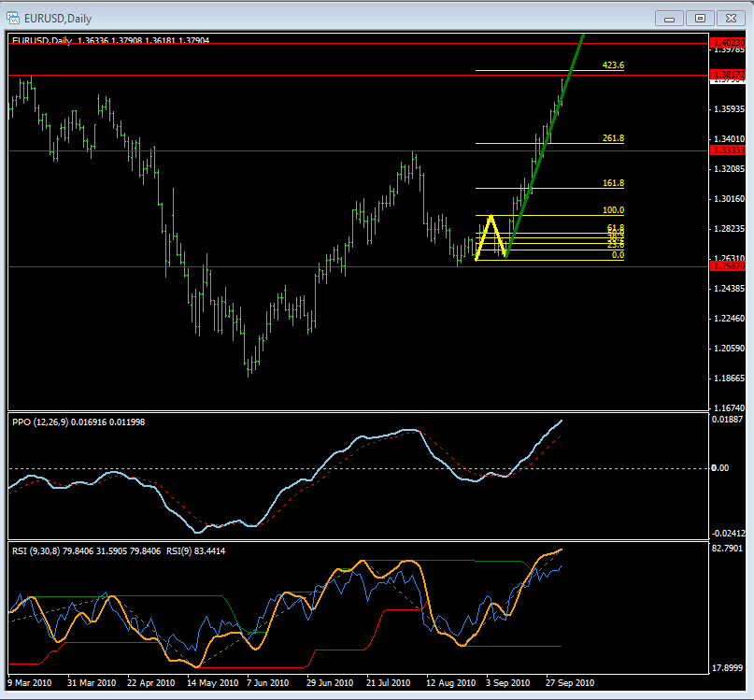
Task: Minimize the EURUSD Daily chart window
Action: coord(671,17)
